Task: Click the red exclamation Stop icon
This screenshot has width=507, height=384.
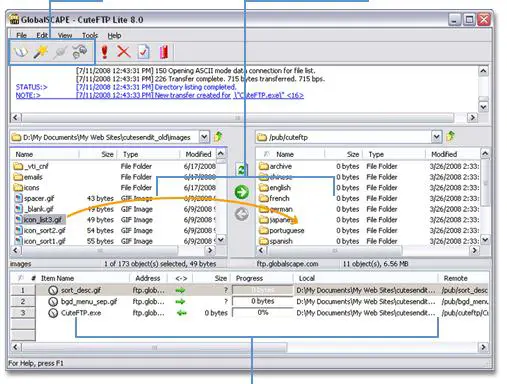Action: pos(104,52)
